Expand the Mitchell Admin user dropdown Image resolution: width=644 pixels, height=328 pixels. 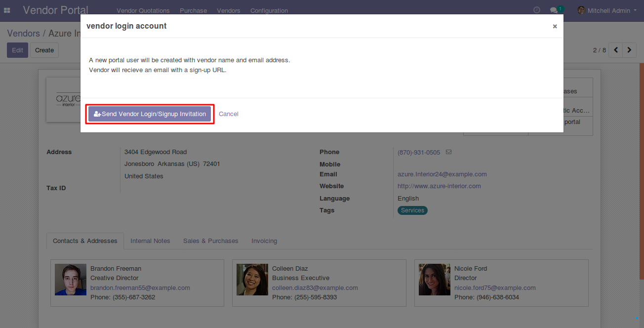point(607,10)
